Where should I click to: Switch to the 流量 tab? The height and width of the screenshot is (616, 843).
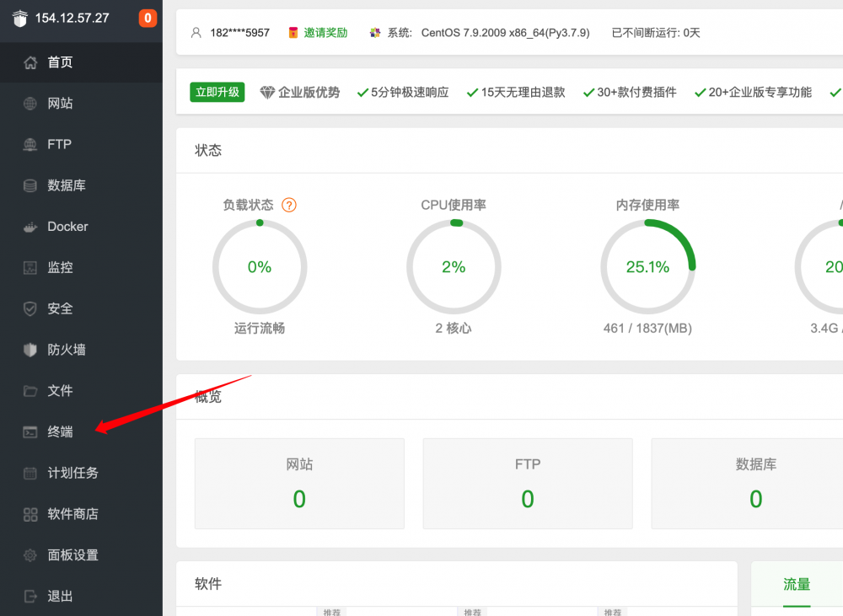(797, 584)
